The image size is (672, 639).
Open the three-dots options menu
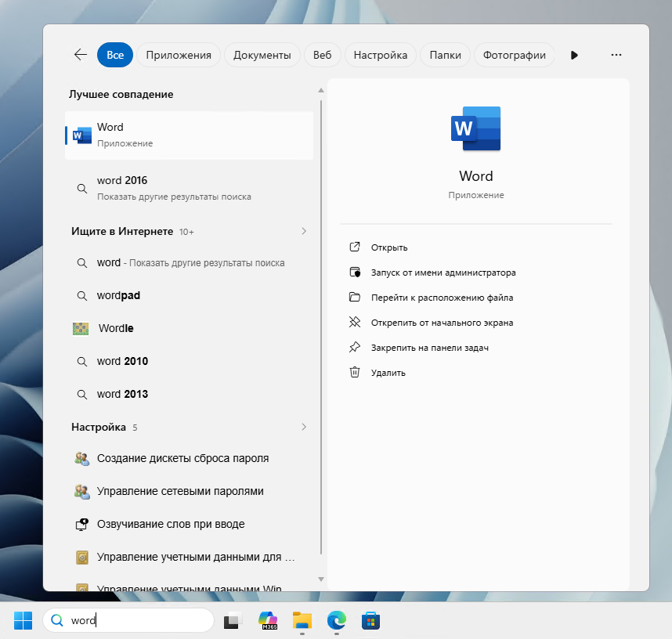(616, 55)
